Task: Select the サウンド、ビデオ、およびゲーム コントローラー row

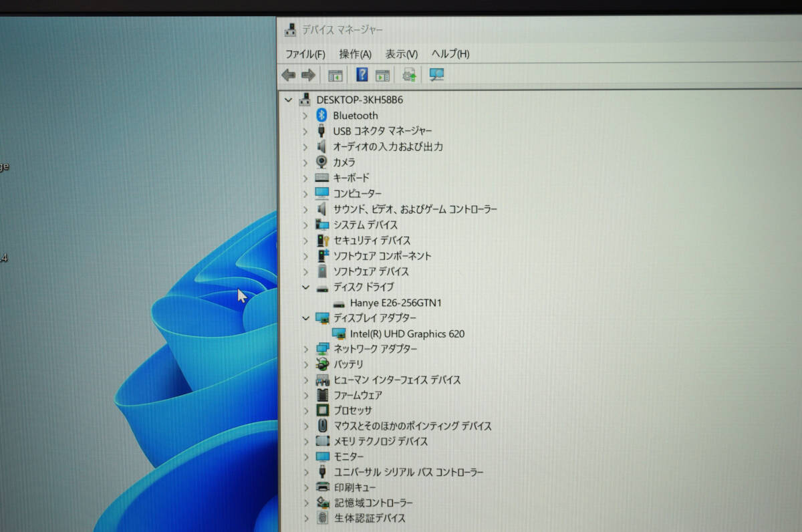Action: [x=415, y=209]
